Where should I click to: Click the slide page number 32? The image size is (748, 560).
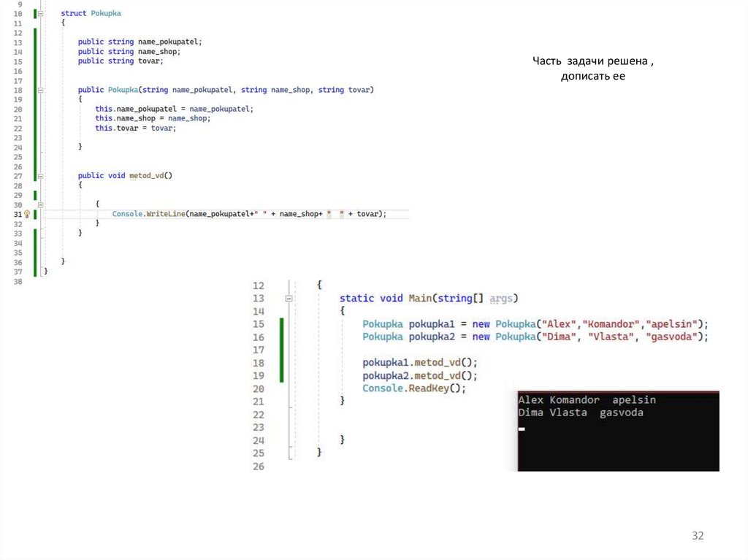[698, 535]
